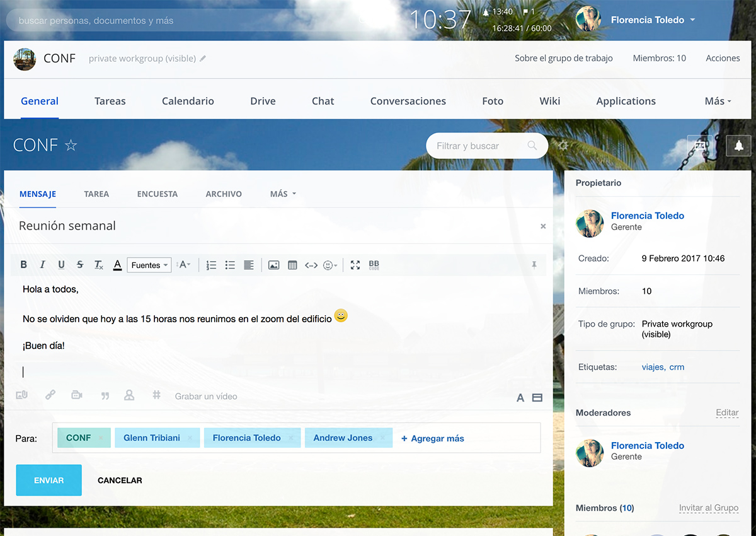
Task: Open the Fuentes font dropdown
Action: [x=149, y=265]
